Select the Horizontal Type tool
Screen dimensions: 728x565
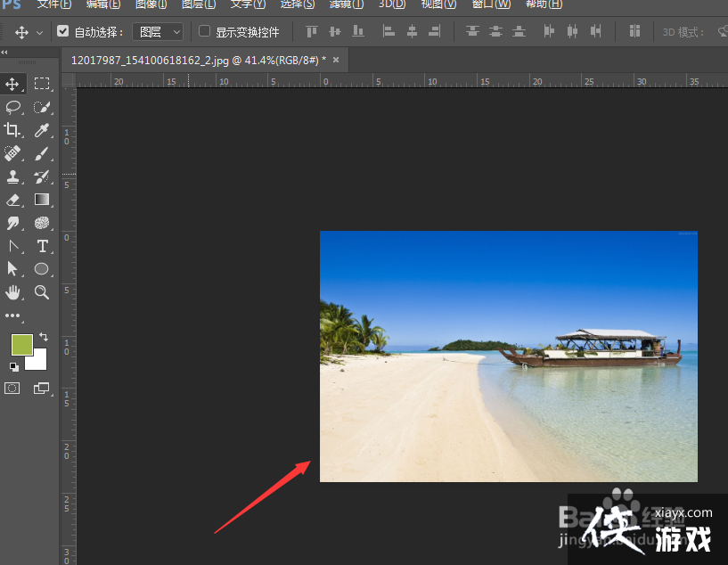[x=42, y=246]
